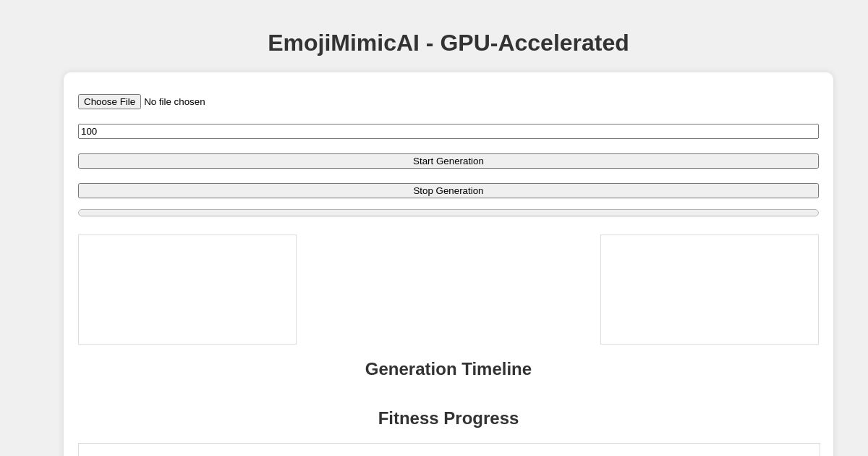Click the Fitness Progress heading
The height and width of the screenshot is (456, 868).
point(448,418)
